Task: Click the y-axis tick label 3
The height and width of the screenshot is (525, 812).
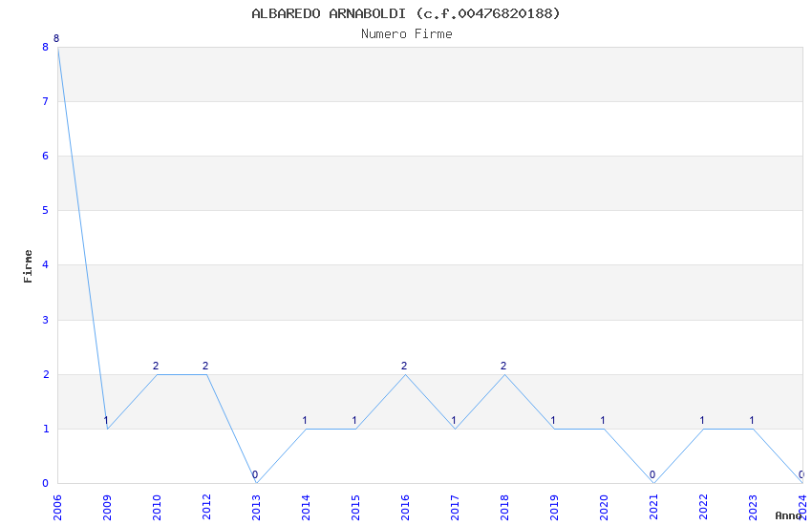Action: tap(46, 320)
